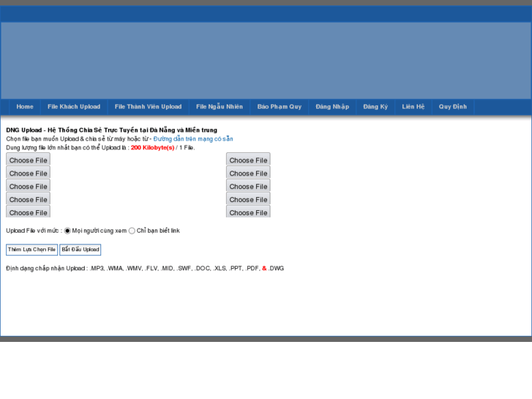The width and height of the screenshot is (532, 399).
Task: Click fourth Choose File button in left column
Action: point(28,199)
